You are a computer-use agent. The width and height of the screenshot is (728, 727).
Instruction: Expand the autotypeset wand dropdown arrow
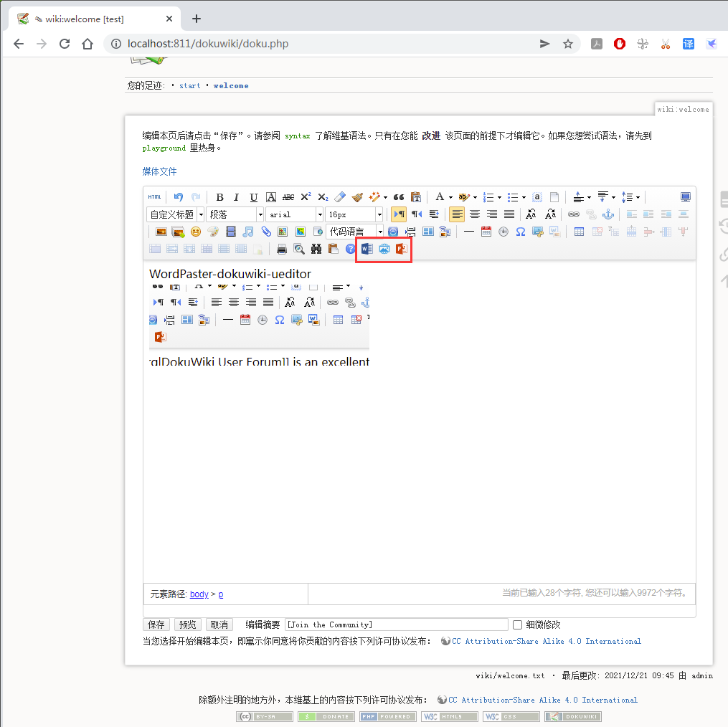point(385,197)
